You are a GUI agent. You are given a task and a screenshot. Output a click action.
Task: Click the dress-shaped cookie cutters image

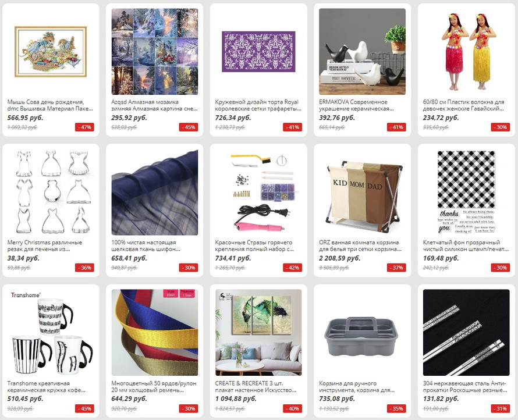coord(51,192)
